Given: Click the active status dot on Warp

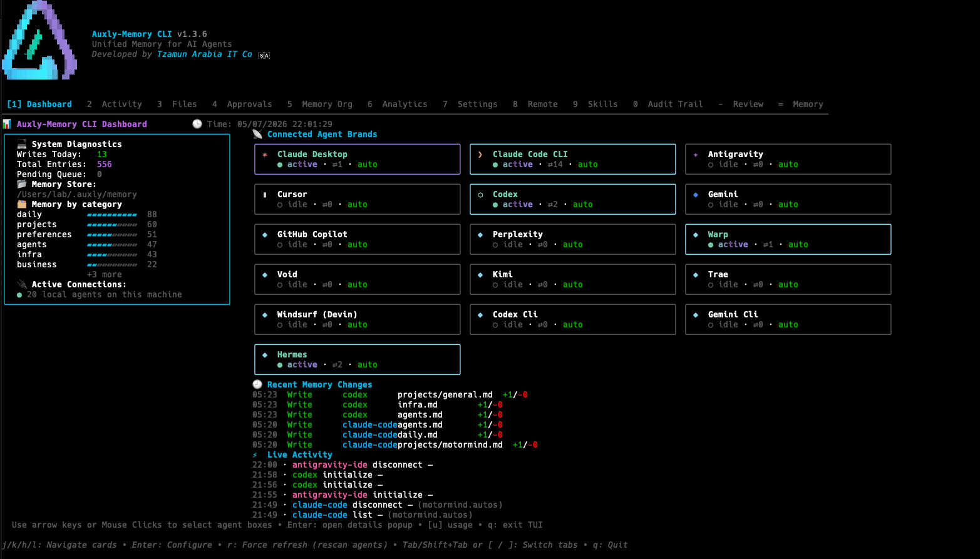Looking at the screenshot, I should coord(711,245).
